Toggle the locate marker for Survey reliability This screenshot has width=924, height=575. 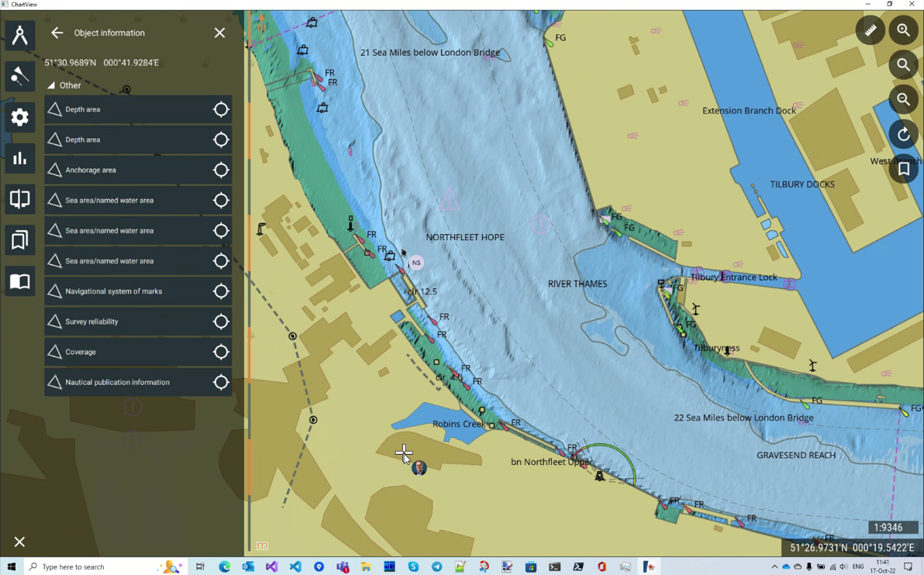point(221,322)
